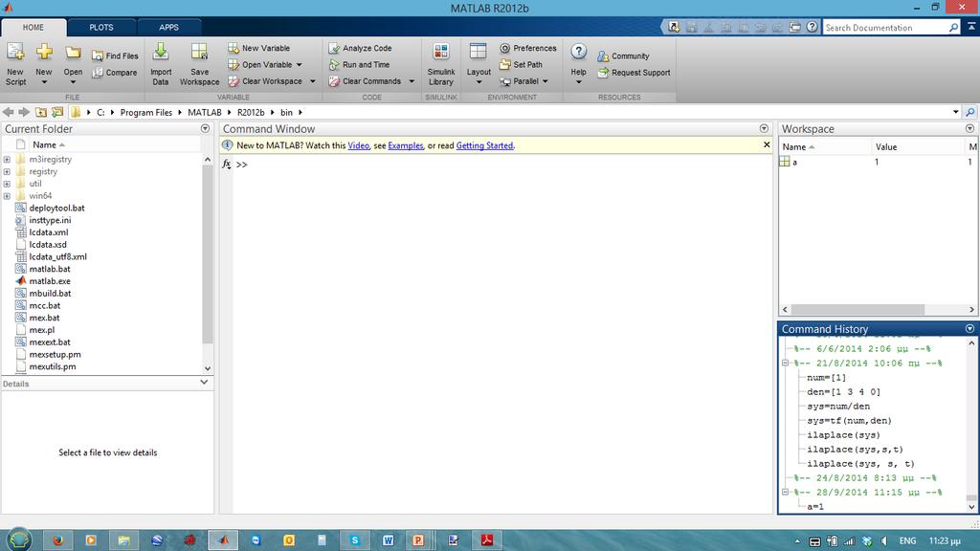Switch to the APPS tab

coord(168,28)
